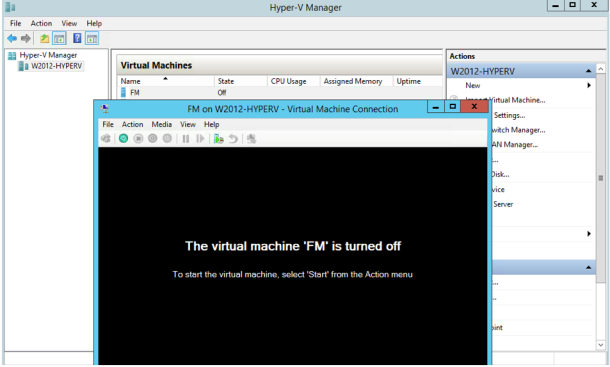Click the Actions pane scrollbar thumb

click(601, 178)
